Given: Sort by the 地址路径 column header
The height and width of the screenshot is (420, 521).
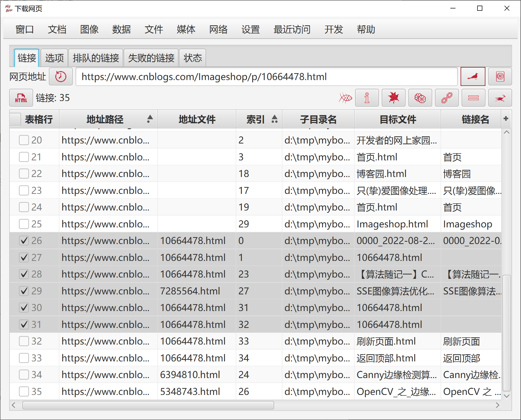Looking at the screenshot, I should [x=108, y=119].
